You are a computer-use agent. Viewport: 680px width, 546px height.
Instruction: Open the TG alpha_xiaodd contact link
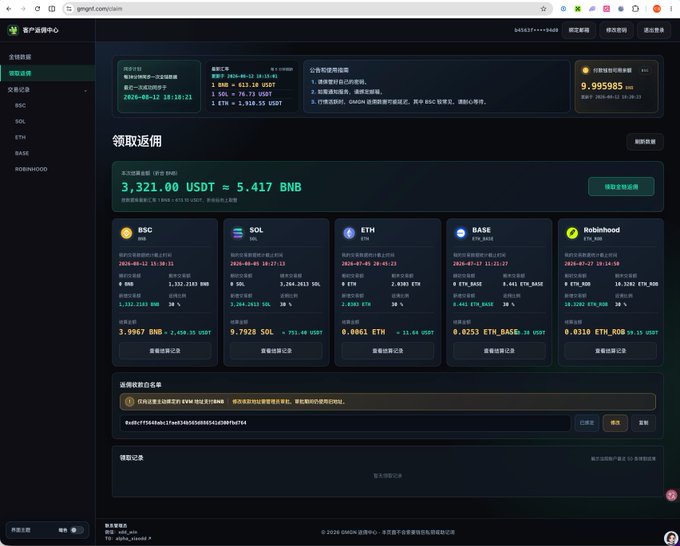click(x=132, y=538)
